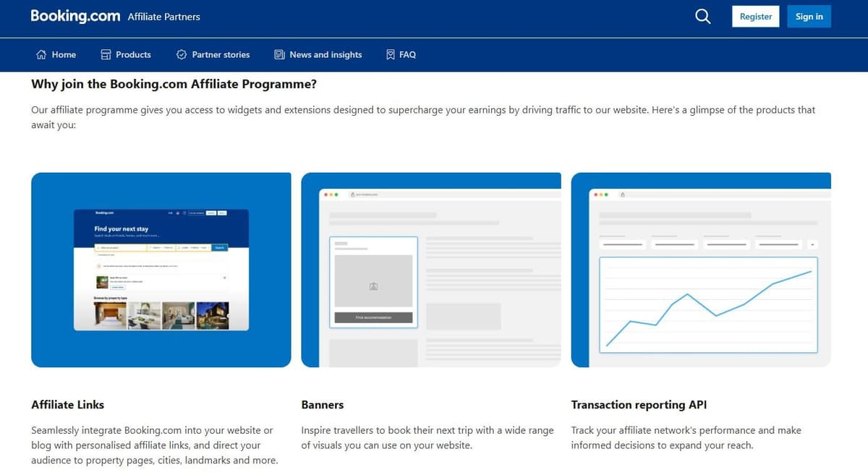This screenshot has height=475, width=868.
Task: Click the News and insights newspaper icon
Action: pyautogui.click(x=279, y=54)
